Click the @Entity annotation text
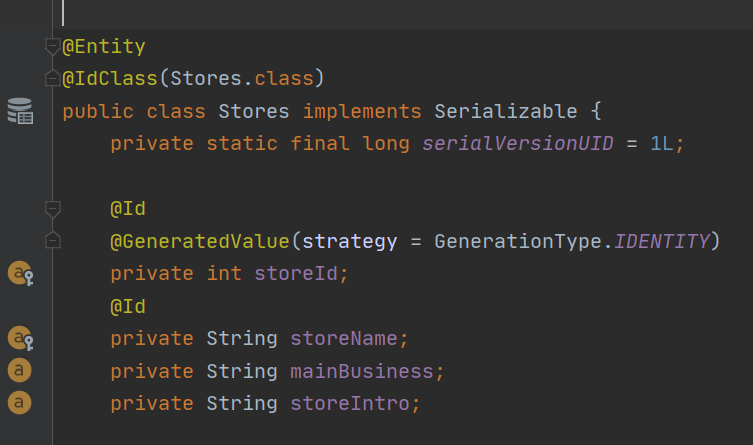Image resolution: width=753 pixels, height=445 pixels. coord(104,47)
